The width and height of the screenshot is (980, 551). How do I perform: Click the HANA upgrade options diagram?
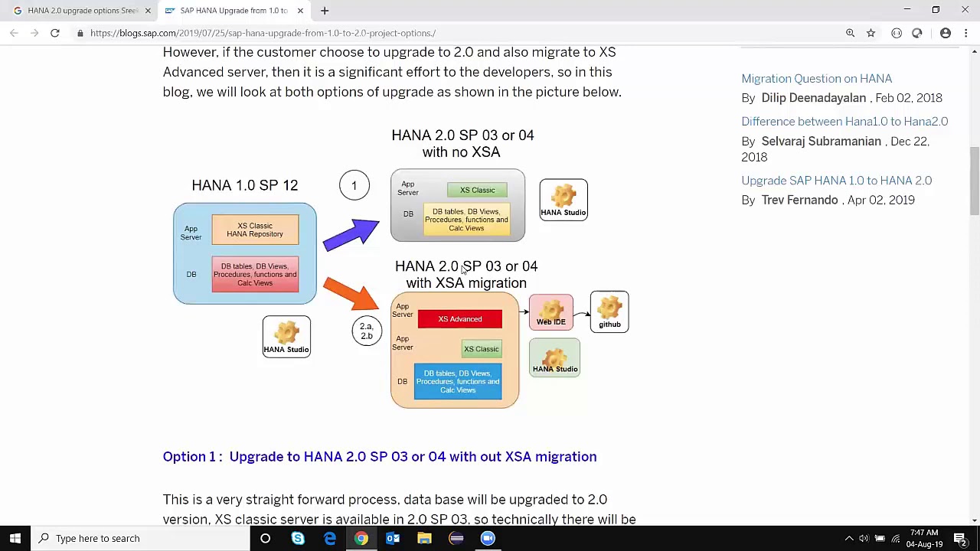point(401,268)
